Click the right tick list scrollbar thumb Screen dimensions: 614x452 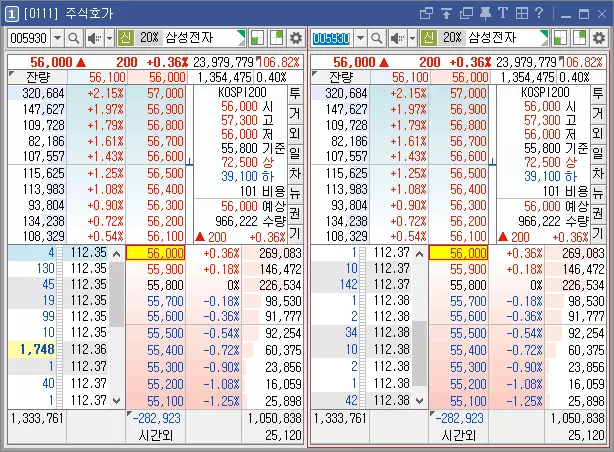(x=419, y=354)
